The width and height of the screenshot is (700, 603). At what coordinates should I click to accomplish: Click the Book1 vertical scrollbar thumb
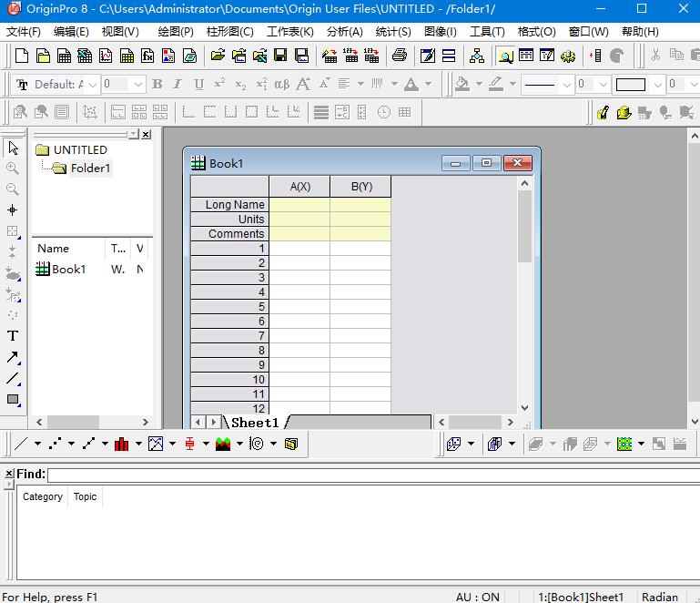524,227
